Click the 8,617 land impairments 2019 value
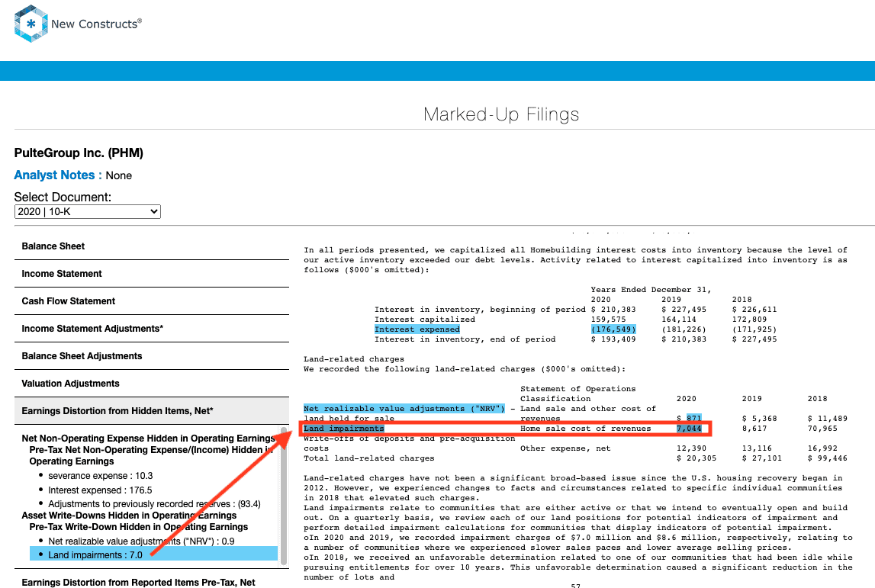875x588 pixels. [754, 429]
